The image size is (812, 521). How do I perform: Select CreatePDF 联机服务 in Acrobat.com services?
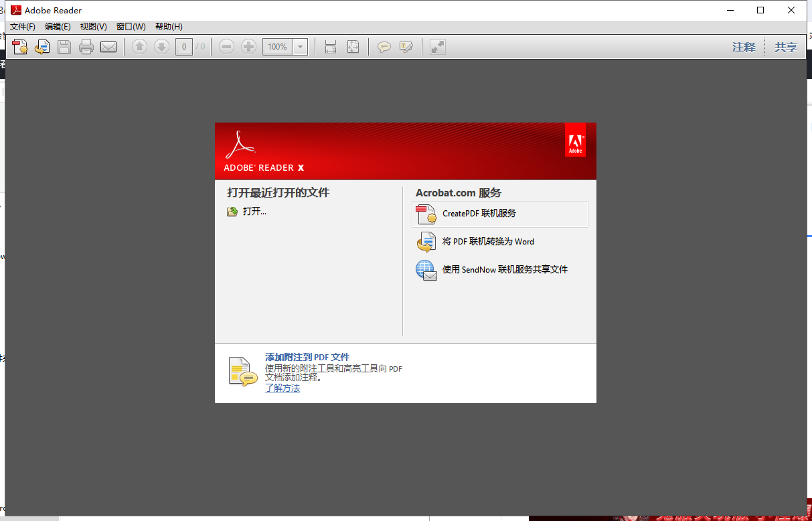[479, 214]
